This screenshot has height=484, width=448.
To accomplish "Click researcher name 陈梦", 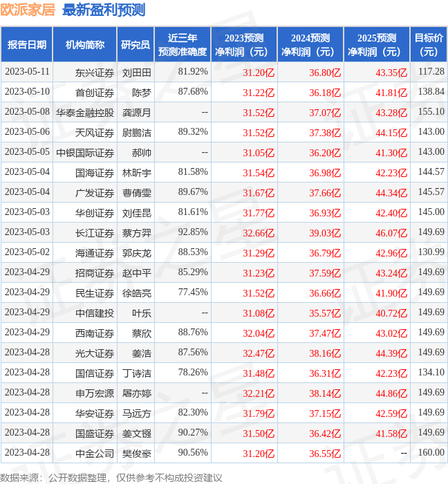I will click(x=142, y=93).
